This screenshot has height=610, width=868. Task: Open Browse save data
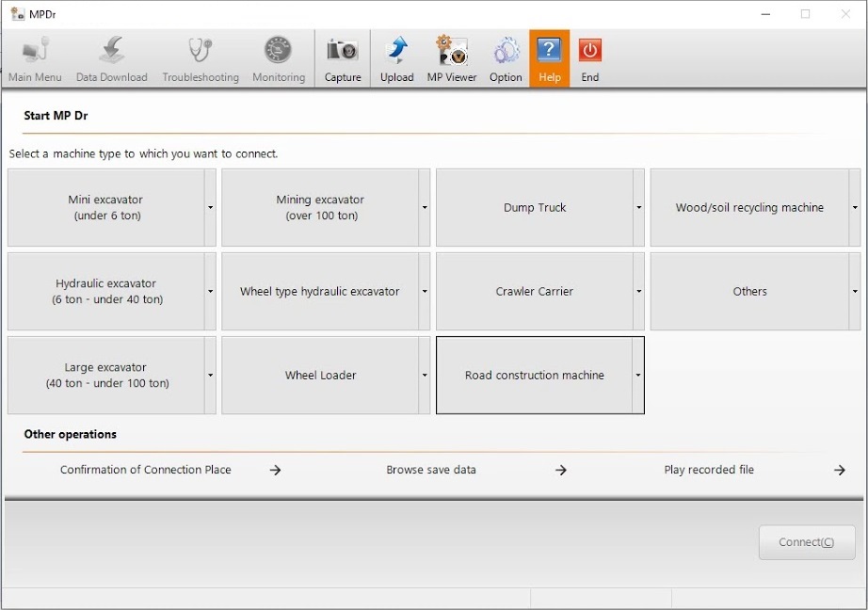click(431, 470)
